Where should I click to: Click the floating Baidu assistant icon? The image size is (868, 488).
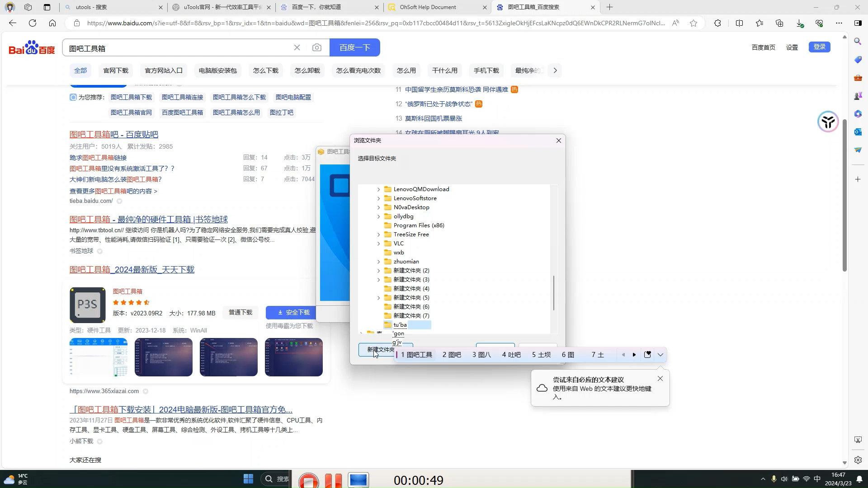(828, 122)
